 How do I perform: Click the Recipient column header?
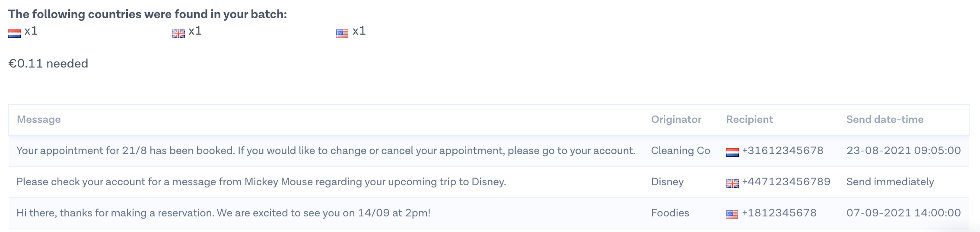[x=749, y=119]
